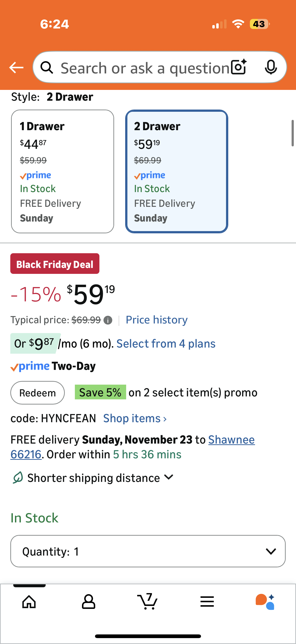Open the Rufus AI assistant icon

[265, 601]
